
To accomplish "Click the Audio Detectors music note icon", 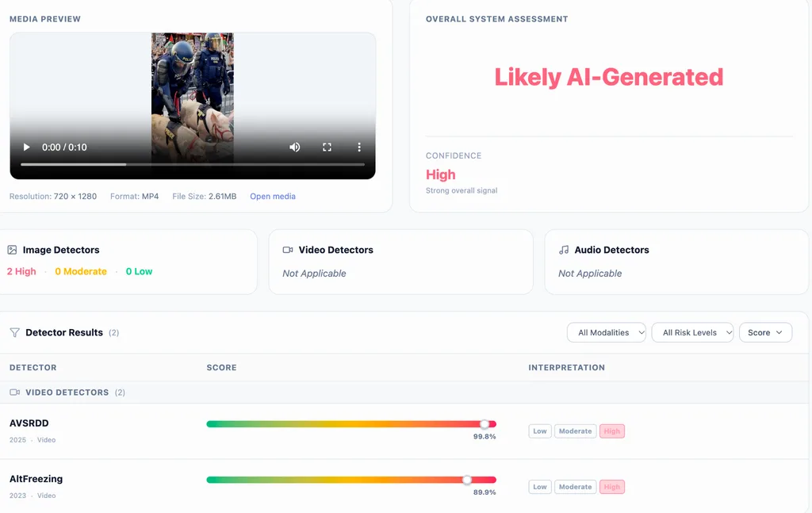I will click(564, 250).
